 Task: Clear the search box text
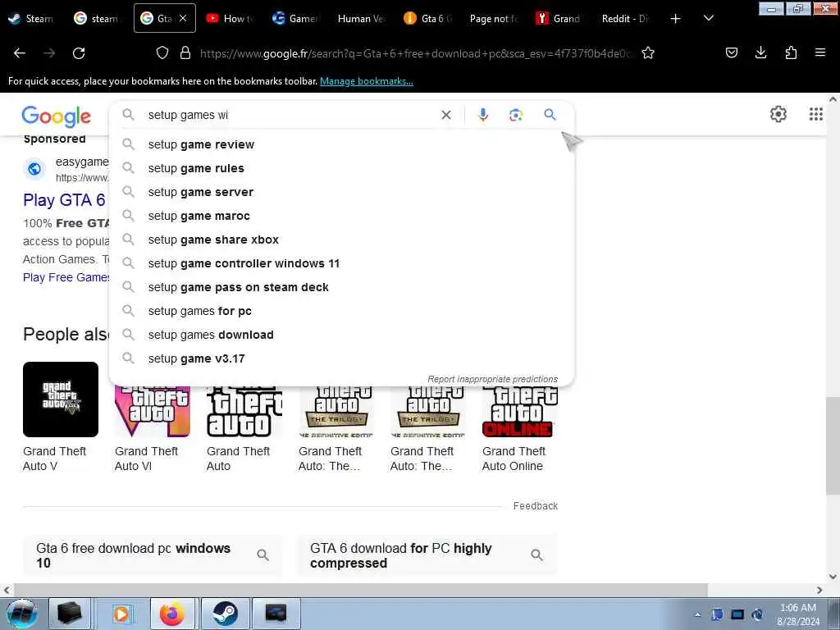tap(445, 115)
